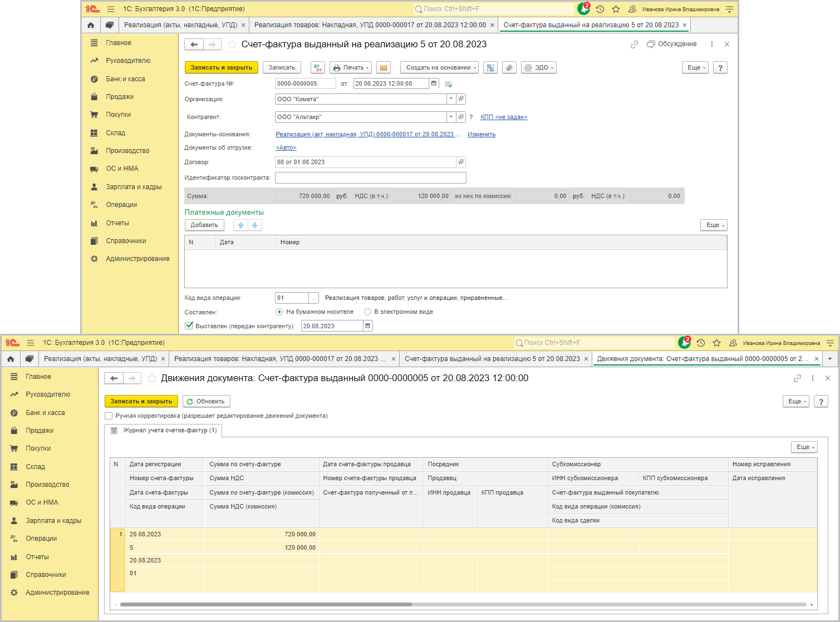Click Изменить documents-basis link
The height and width of the screenshot is (622, 840).
point(482,135)
